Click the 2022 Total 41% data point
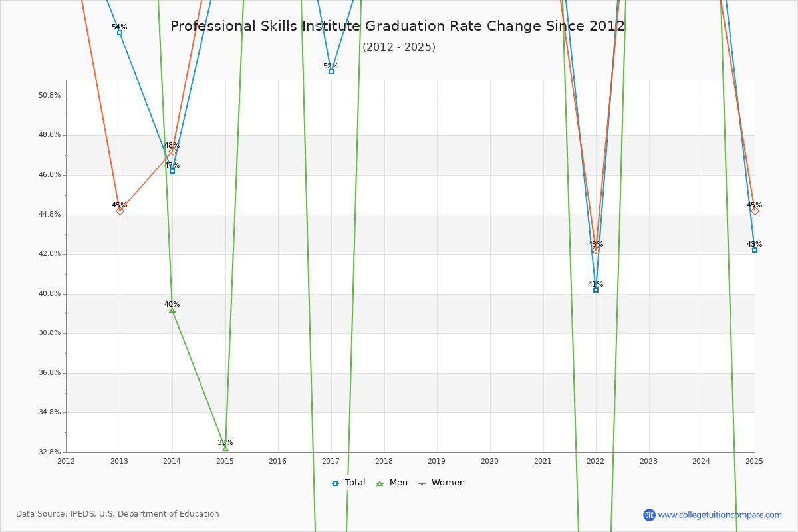798x532 pixels. (596, 290)
